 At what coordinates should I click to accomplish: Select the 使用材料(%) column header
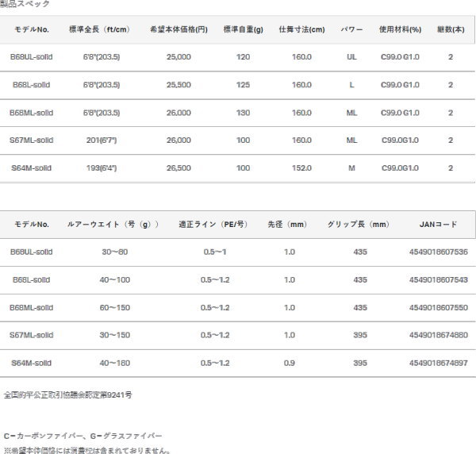point(400,29)
